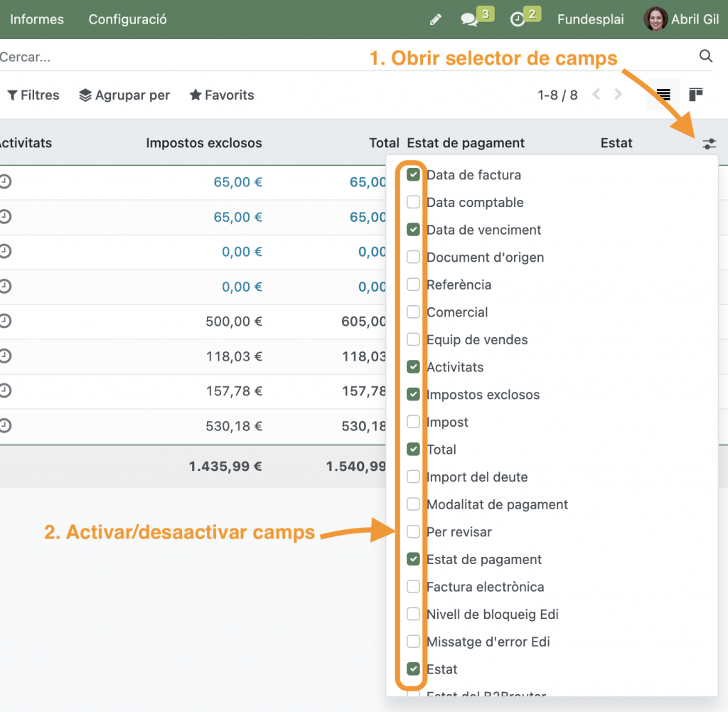Go to next page arrow
The image size is (728, 712).
tap(619, 95)
